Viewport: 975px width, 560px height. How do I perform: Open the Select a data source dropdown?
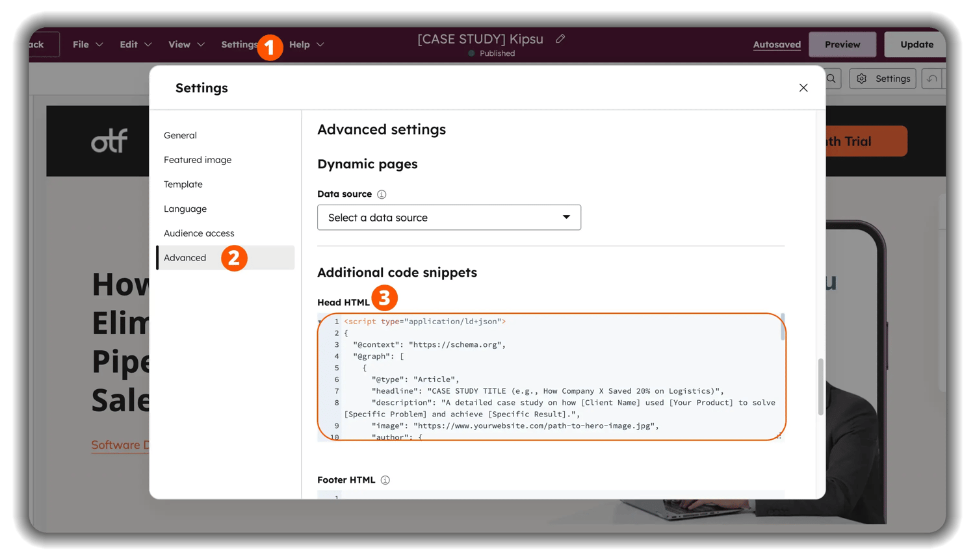[x=448, y=217]
